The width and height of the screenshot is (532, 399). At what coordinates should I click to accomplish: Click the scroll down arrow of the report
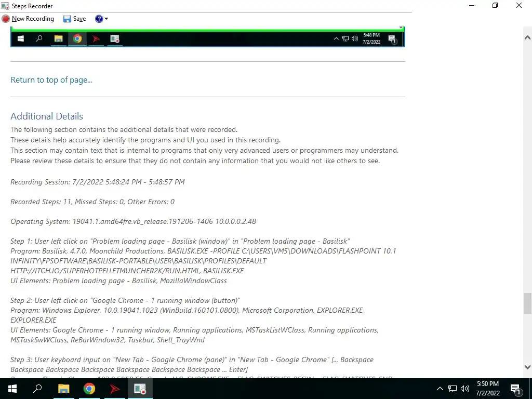(x=527, y=367)
